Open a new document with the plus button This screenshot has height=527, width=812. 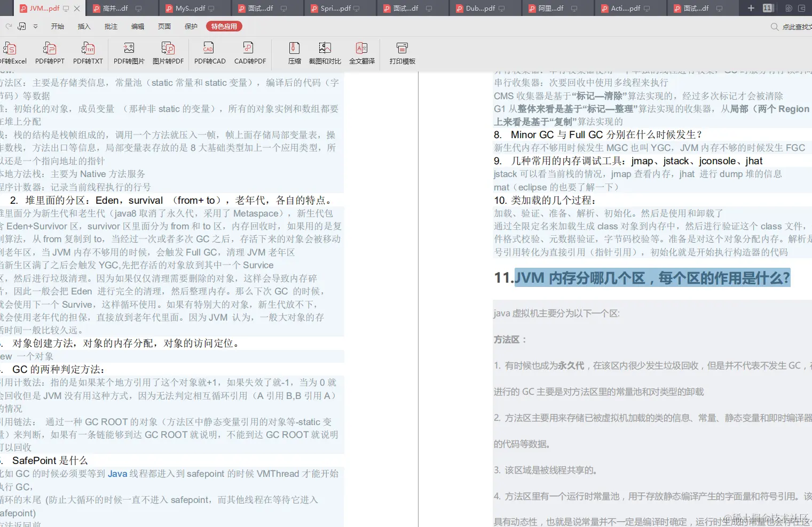pyautogui.click(x=751, y=7)
